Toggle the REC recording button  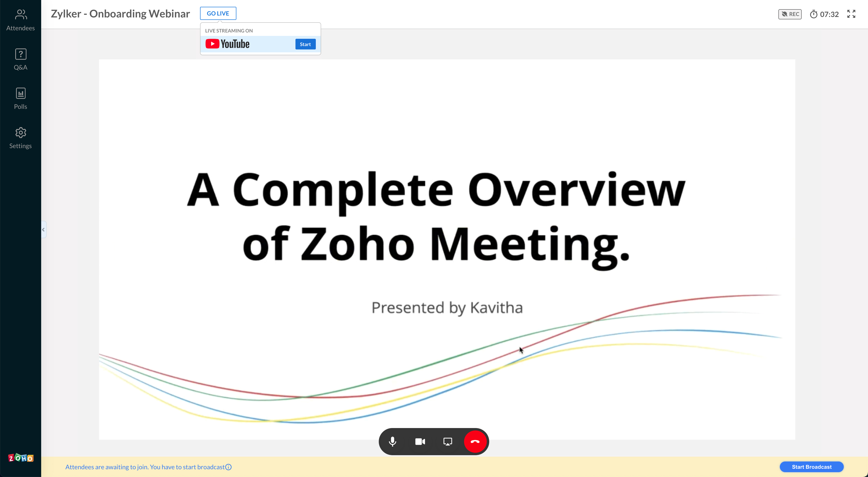pos(790,14)
